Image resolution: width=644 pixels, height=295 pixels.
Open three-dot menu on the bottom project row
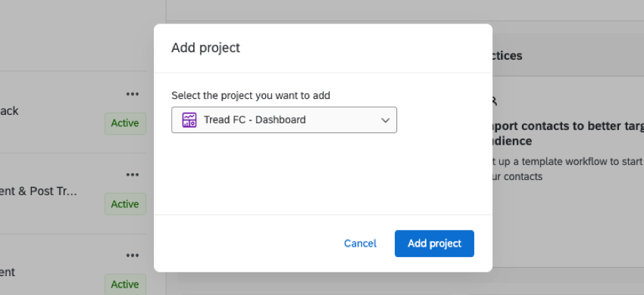[x=133, y=256]
